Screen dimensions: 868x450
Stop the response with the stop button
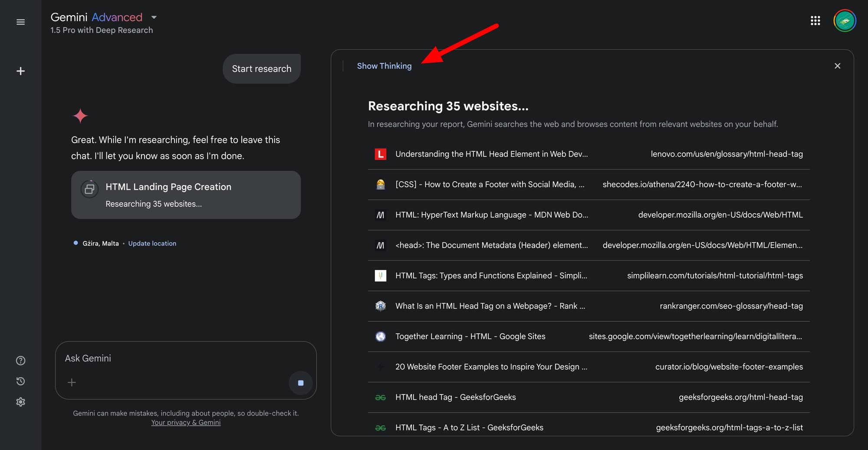click(x=301, y=383)
